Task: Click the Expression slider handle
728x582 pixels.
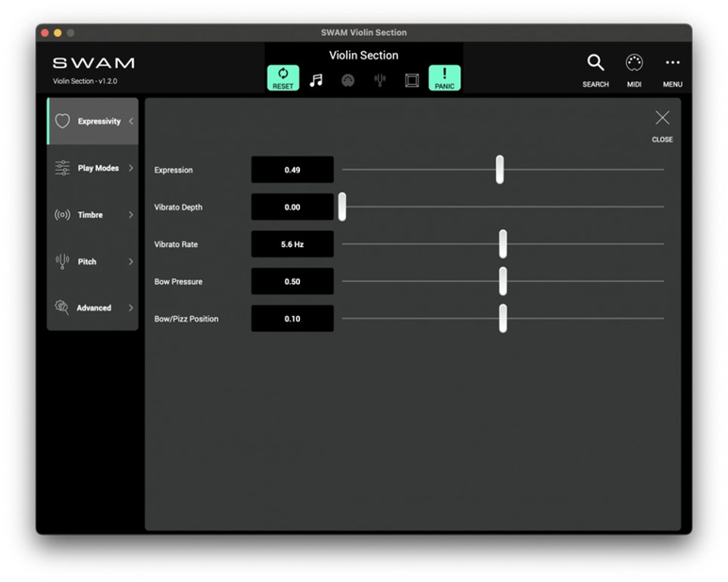Action: point(500,170)
